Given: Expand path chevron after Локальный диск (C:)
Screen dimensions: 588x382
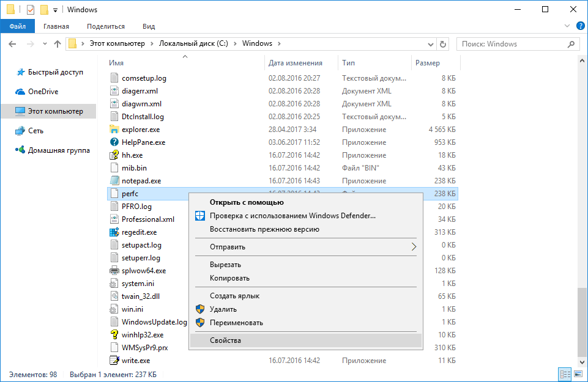Looking at the screenshot, I should tap(235, 43).
